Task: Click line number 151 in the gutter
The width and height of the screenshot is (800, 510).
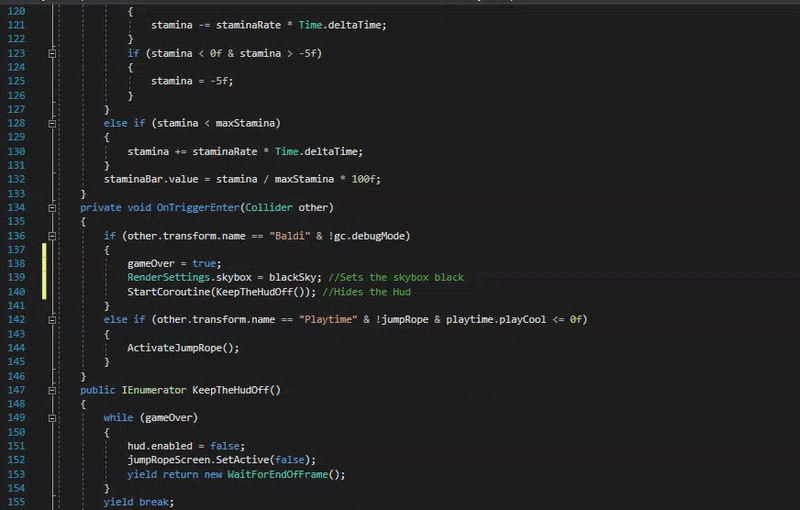Action: tap(16, 446)
